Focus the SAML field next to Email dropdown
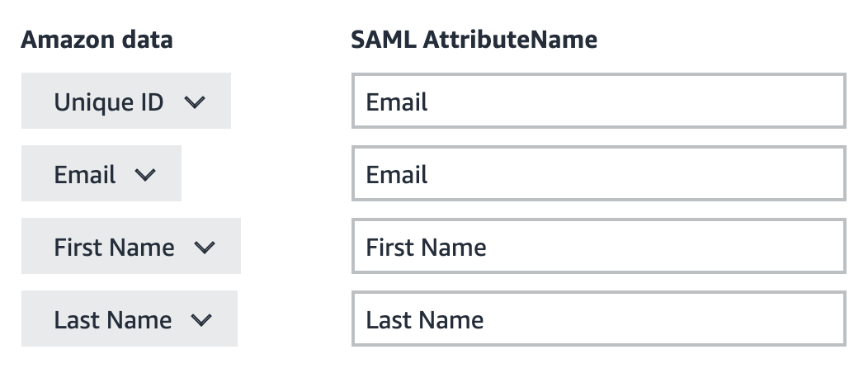The image size is (868, 373). pyautogui.click(x=598, y=173)
